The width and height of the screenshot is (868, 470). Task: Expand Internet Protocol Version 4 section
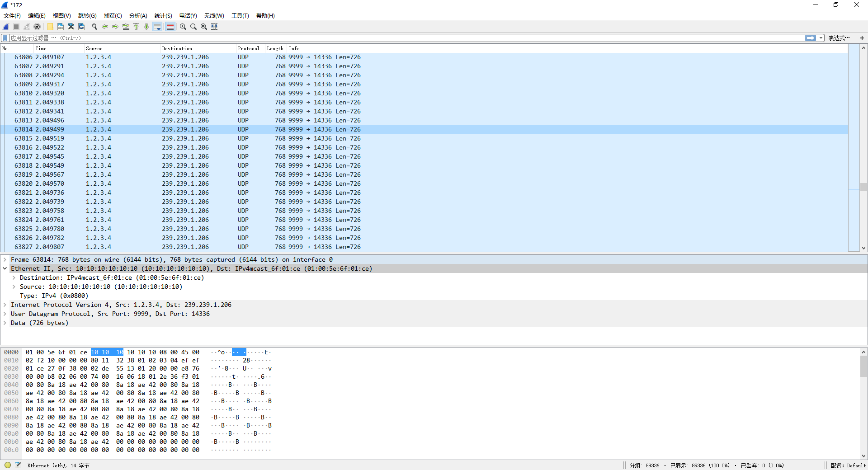pos(5,305)
